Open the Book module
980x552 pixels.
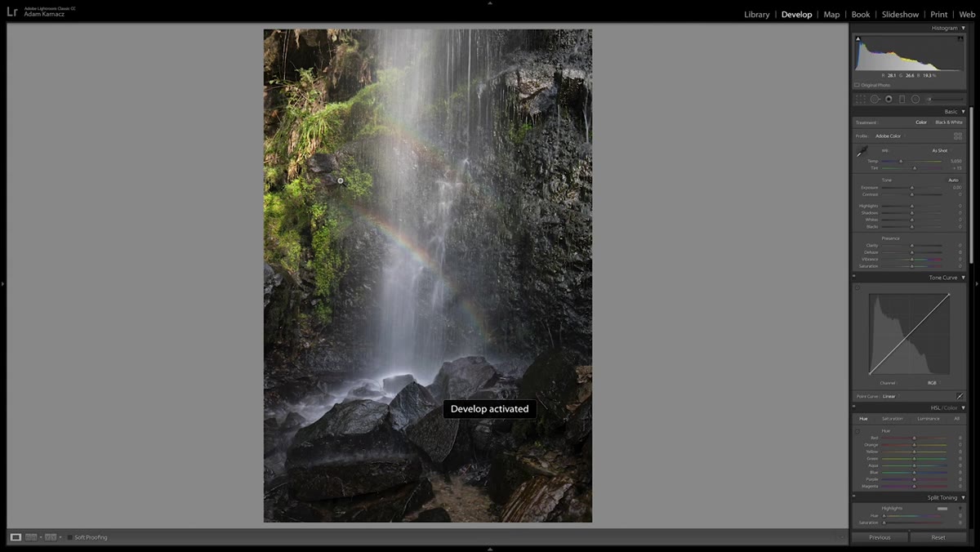(x=861, y=15)
